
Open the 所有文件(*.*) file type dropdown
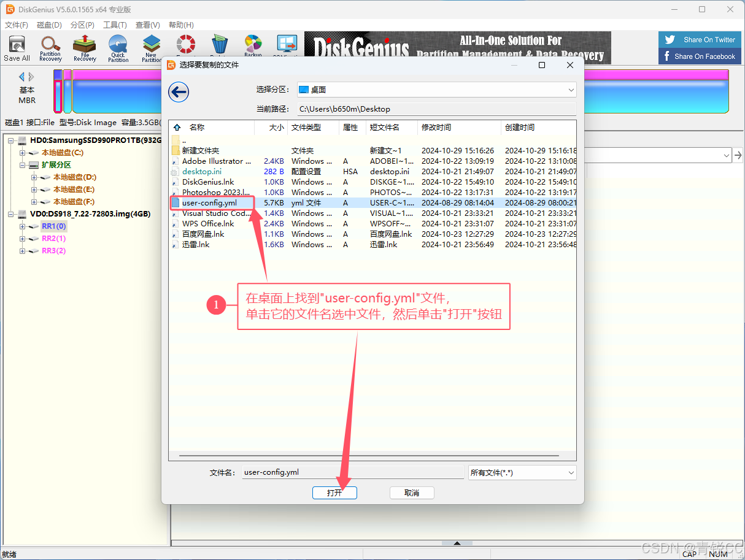(x=522, y=472)
